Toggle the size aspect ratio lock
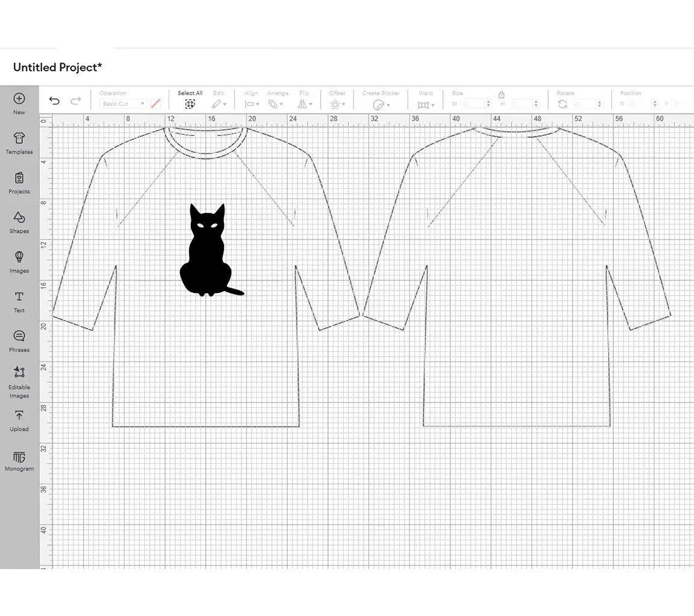This screenshot has height=616, width=694. point(501,94)
